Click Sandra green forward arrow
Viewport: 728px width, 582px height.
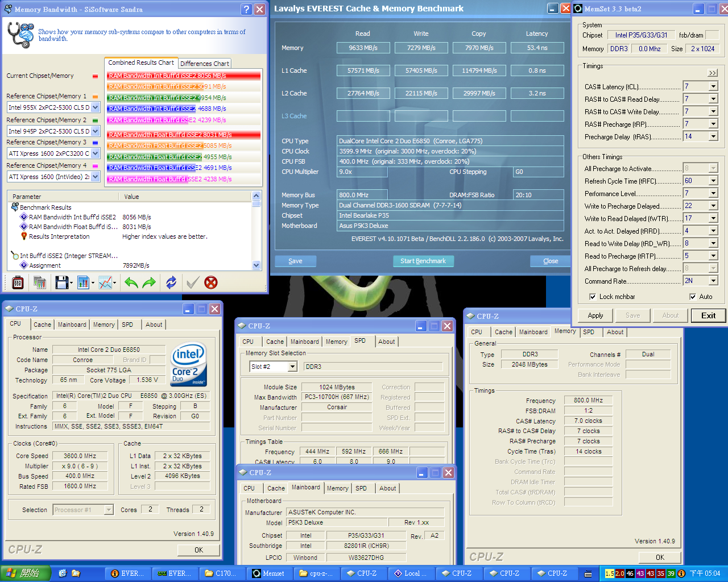pos(149,282)
